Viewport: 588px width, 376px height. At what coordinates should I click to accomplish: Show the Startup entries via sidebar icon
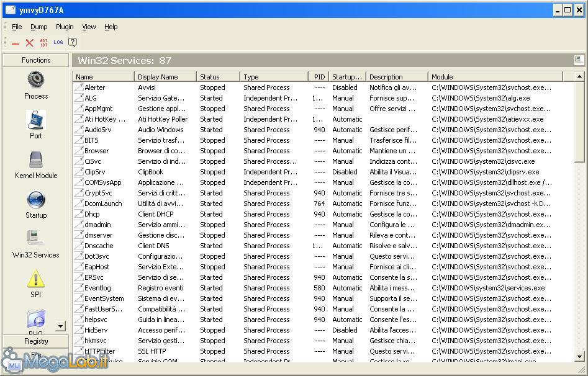click(36, 199)
